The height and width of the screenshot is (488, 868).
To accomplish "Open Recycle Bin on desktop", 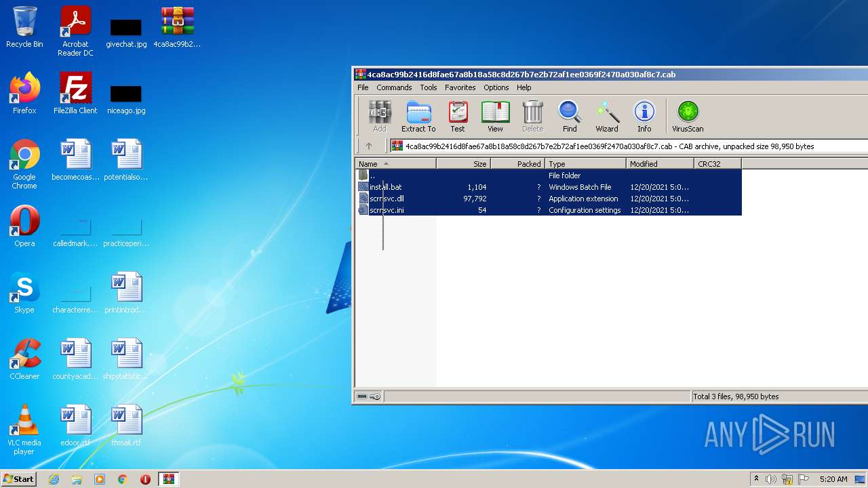I will tap(24, 28).
